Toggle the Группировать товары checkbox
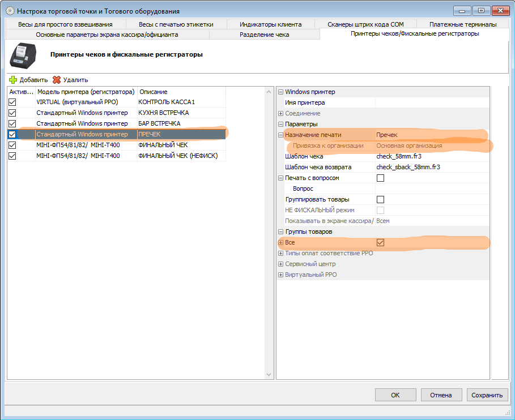 point(381,199)
